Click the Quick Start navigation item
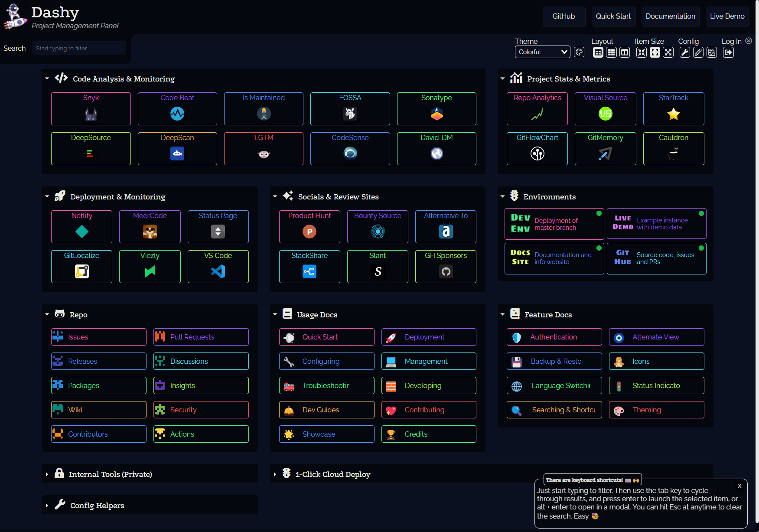 pyautogui.click(x=613, y=16)
